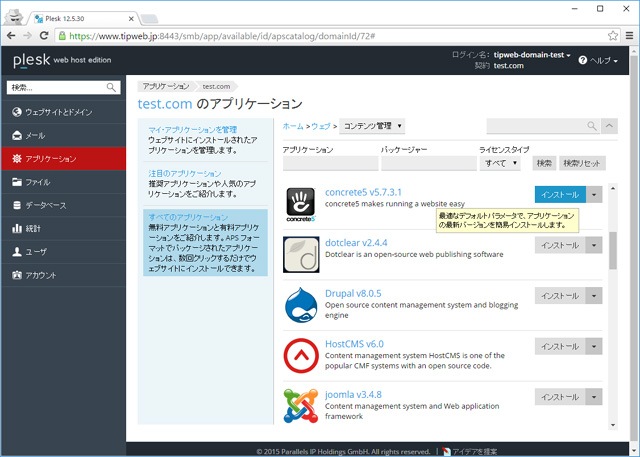The width and height of the screenshot is (640, 457).
Task: Open the joomla v3.4.8 title link
Action: (353, 394)
